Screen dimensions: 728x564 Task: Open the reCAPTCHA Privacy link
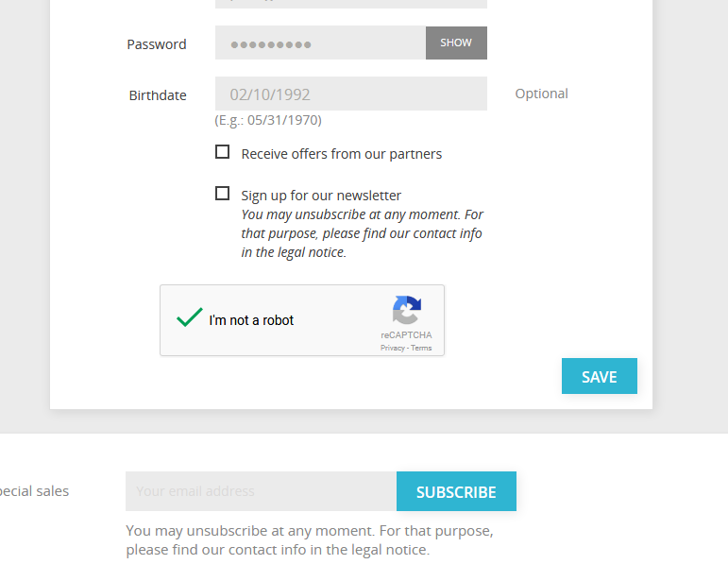(392, 348)
